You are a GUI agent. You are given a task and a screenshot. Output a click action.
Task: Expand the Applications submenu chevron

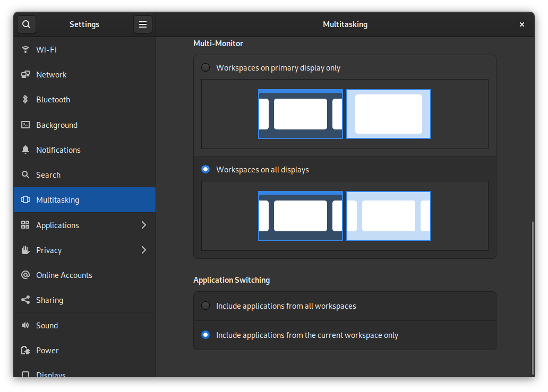(x=144, y=225)
